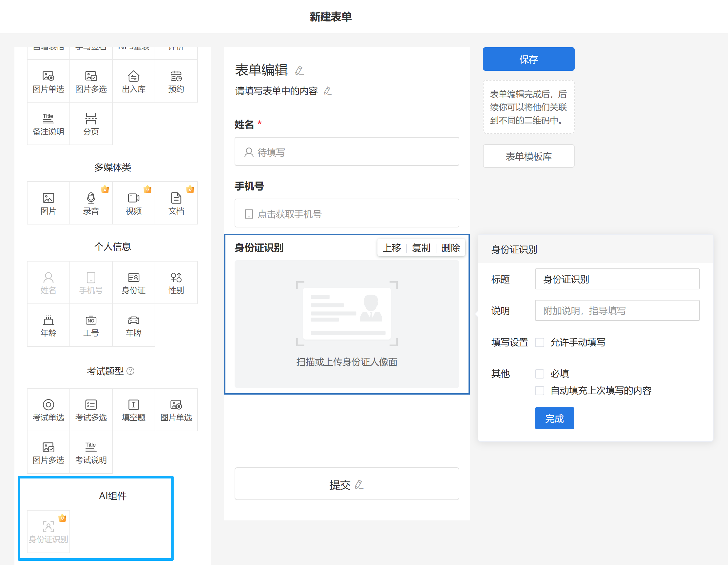Click 删除 to remove ID recognition field

[x=450, y=248]
